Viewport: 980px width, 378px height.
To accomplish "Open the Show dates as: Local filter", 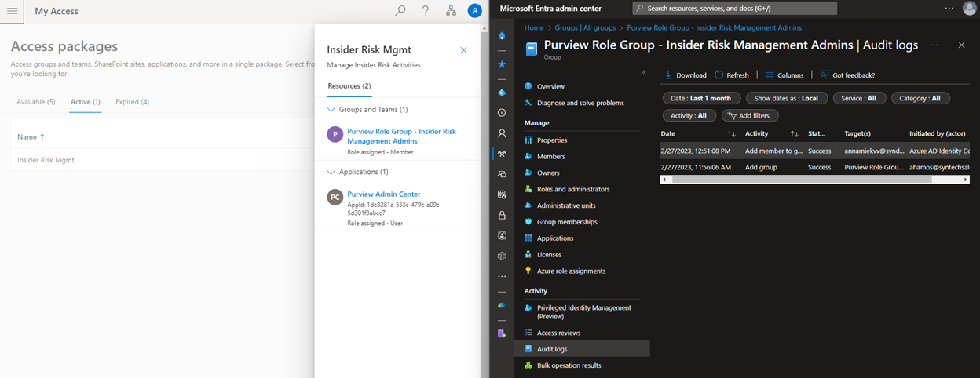I will click(786, 98).
